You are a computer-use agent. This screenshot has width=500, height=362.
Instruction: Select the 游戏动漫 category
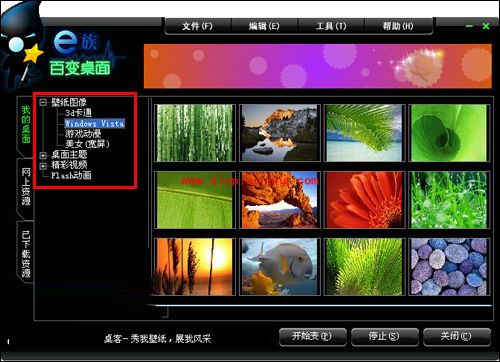coord(83,134)
